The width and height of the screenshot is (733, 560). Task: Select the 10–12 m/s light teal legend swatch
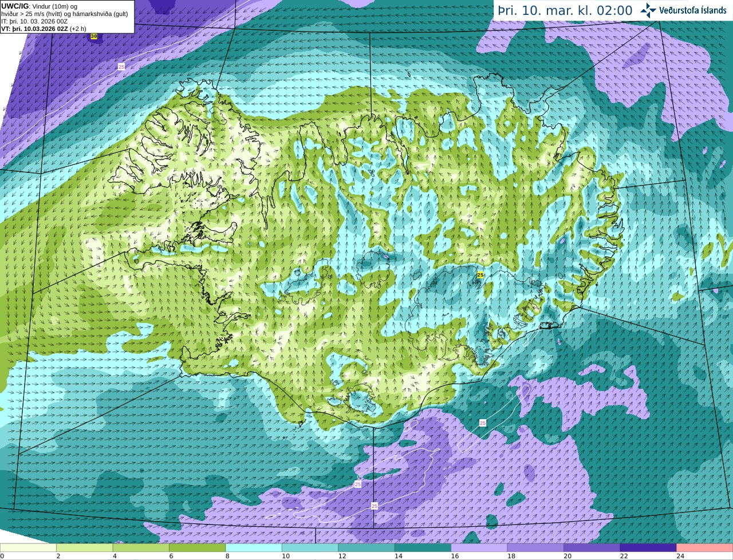coord(310,547)
